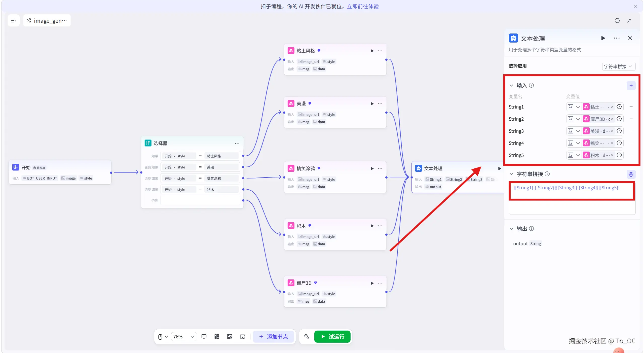Run the 粘土风格 node
This screenshot has width=644, height=353.
coord(372,51)
